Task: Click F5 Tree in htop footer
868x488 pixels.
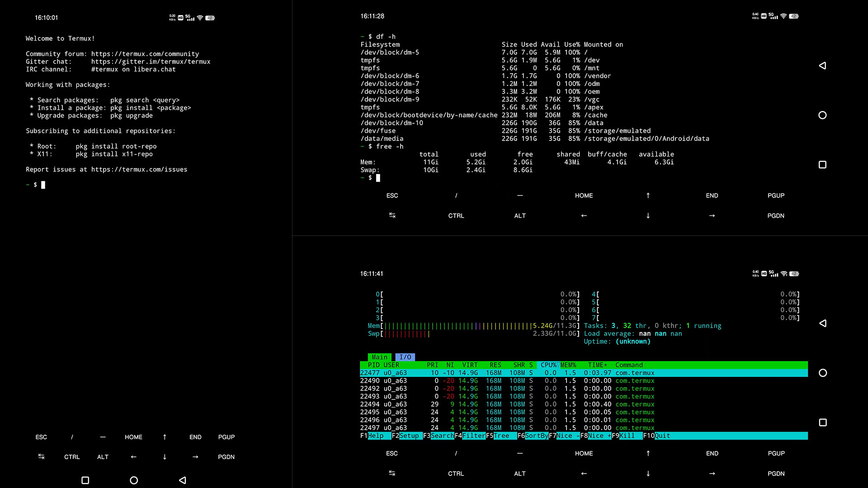Action: [x=501, y=436]
